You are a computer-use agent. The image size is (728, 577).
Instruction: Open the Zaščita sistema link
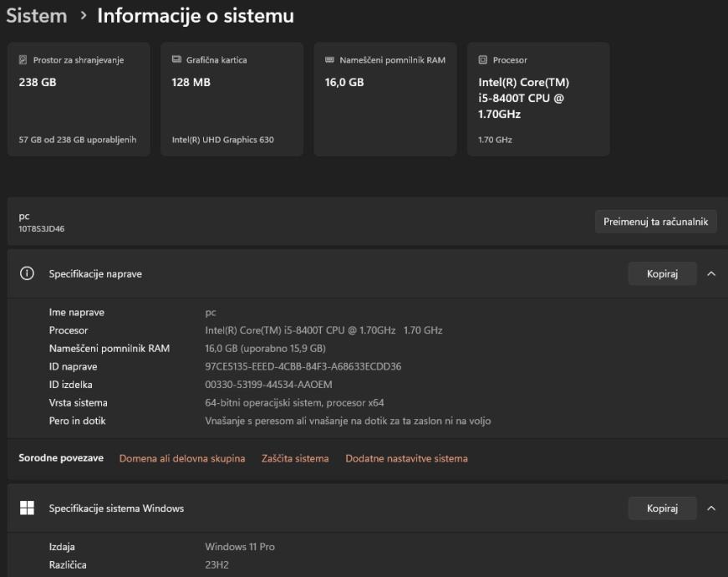click(x=295, y=458)
